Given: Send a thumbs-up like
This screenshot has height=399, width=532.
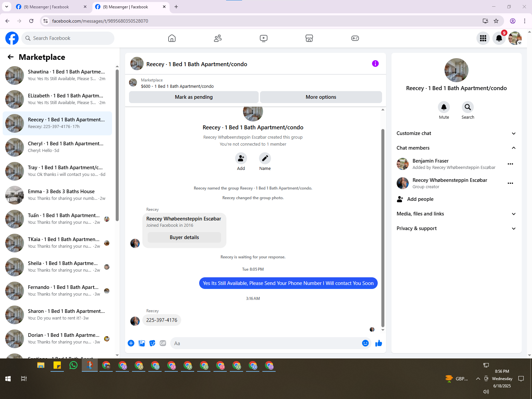Looking at the screenshot, I should point(379,343).
